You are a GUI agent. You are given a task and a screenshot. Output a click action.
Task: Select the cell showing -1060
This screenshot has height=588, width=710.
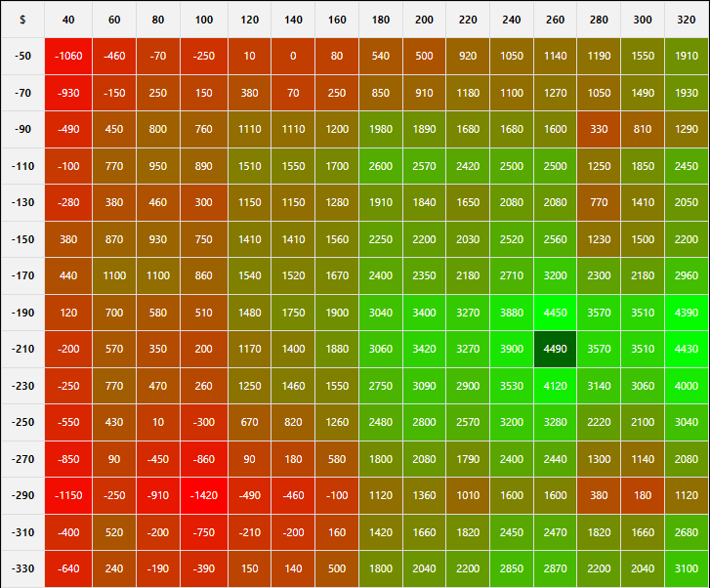click(x=68, y=56)
